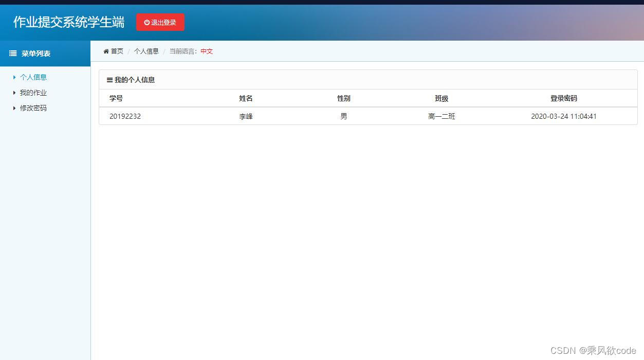Click the bars icon beside 我的个人信息
The width and height of the screenshot is (644, 360).
pos(109,80)
